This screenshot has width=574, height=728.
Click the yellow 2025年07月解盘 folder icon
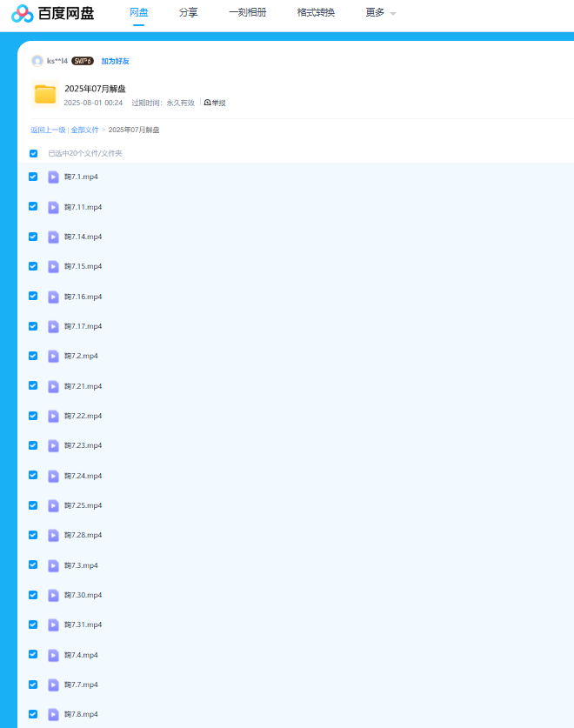(44, 94)
